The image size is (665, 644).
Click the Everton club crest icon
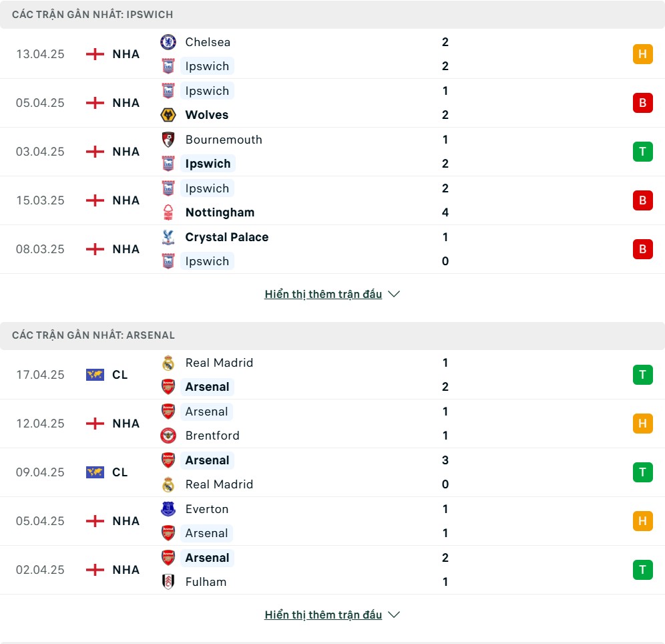[x=168, y=509]
